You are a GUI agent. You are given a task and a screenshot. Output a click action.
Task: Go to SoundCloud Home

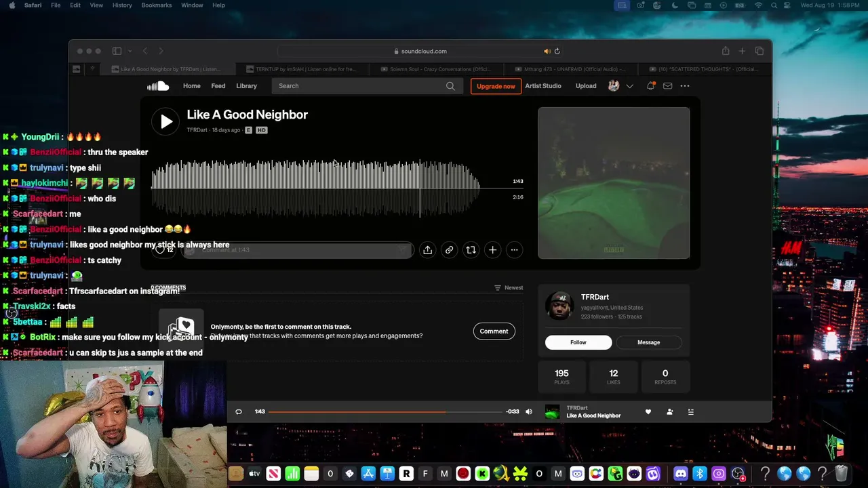[192, 86]
